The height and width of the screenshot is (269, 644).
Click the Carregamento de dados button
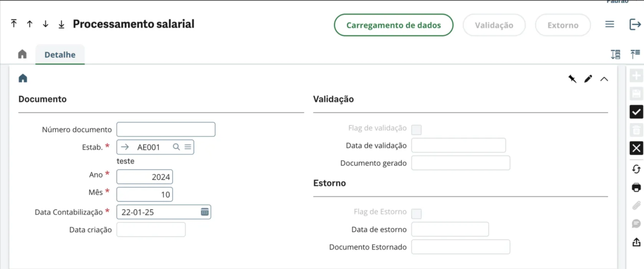coord(394,25)
